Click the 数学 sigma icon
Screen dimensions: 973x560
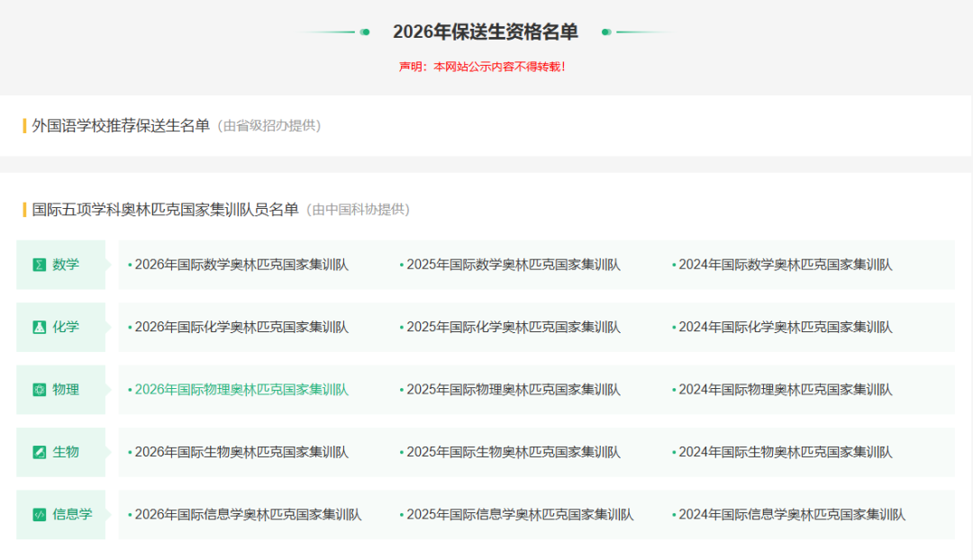point(39,265)
